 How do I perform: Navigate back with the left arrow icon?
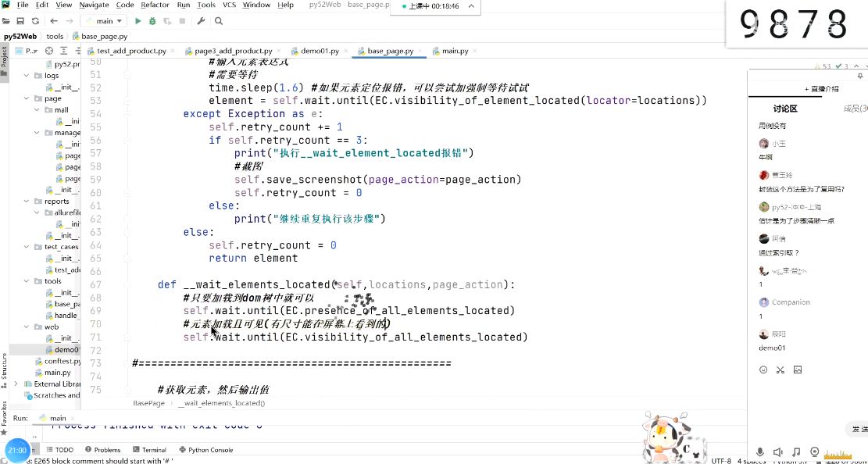(x=54, y=21)
